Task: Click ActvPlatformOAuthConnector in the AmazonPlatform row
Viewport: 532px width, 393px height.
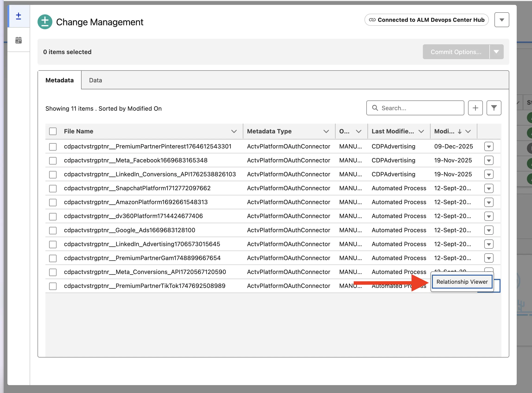Action: tap(288, 202)
